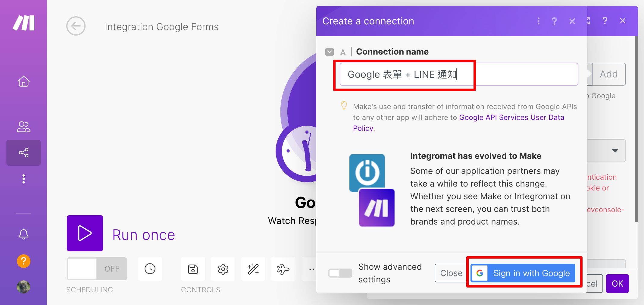Open scenario settings gear icon
This screenshot has height=305, width=644.
[223, 269]
